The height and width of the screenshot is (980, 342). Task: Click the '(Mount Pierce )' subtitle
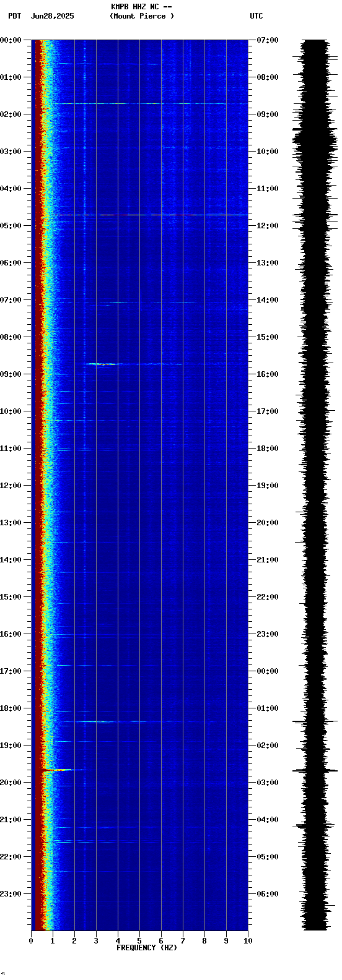(x=142, y=16)
